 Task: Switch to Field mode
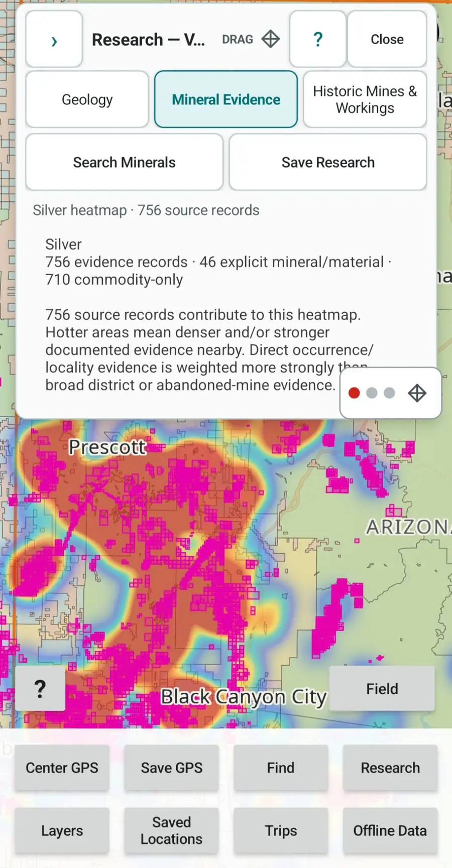pos(382,689)
